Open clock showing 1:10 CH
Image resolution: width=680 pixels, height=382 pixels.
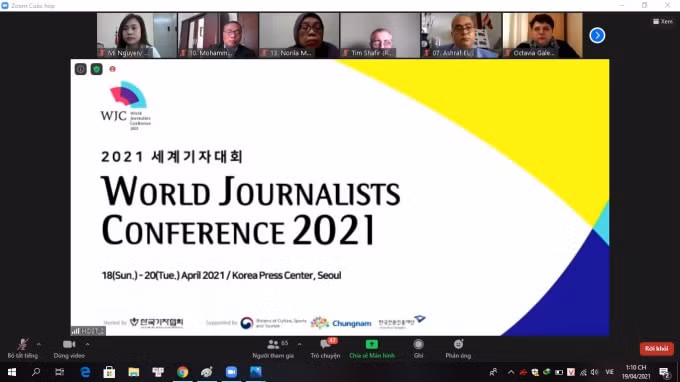(636, 372)
